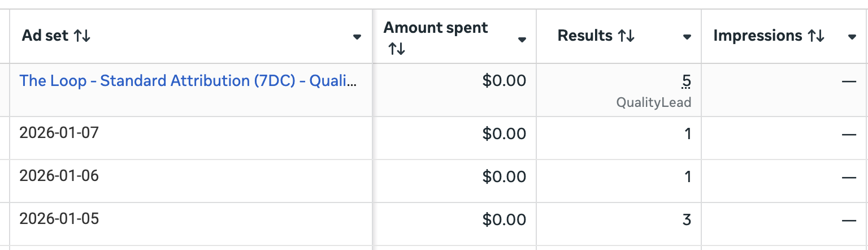This screenshot has height=250, width=868.
Task: Sort by Ad set using arrows icon
Action: [x=81, y=37]
